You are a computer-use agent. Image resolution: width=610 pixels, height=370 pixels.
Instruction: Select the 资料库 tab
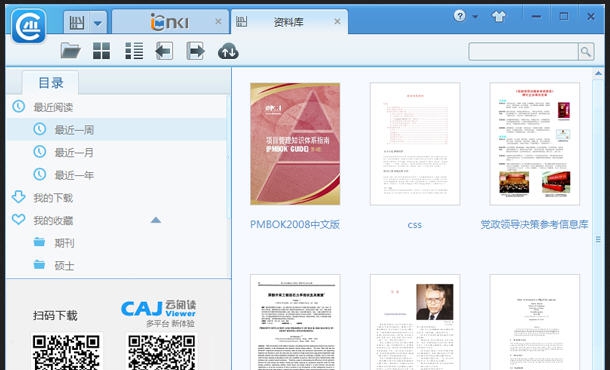pos(288,22)
